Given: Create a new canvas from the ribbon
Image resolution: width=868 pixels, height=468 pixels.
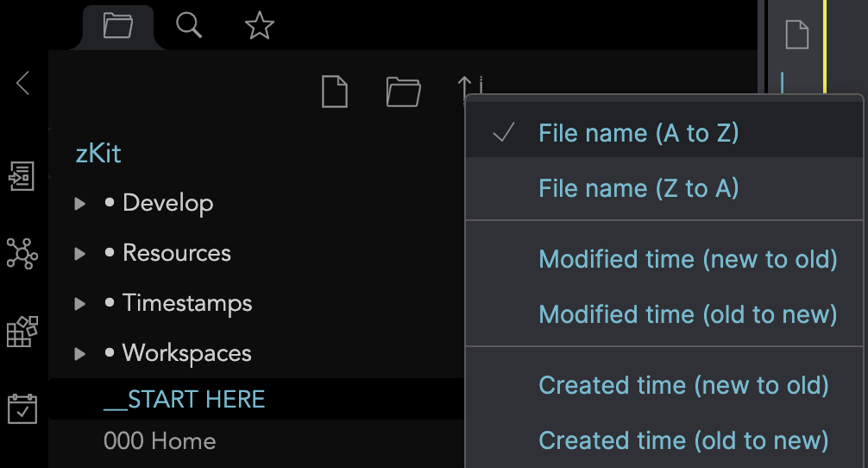Looking at the screenshot, I should coord(22,332).
